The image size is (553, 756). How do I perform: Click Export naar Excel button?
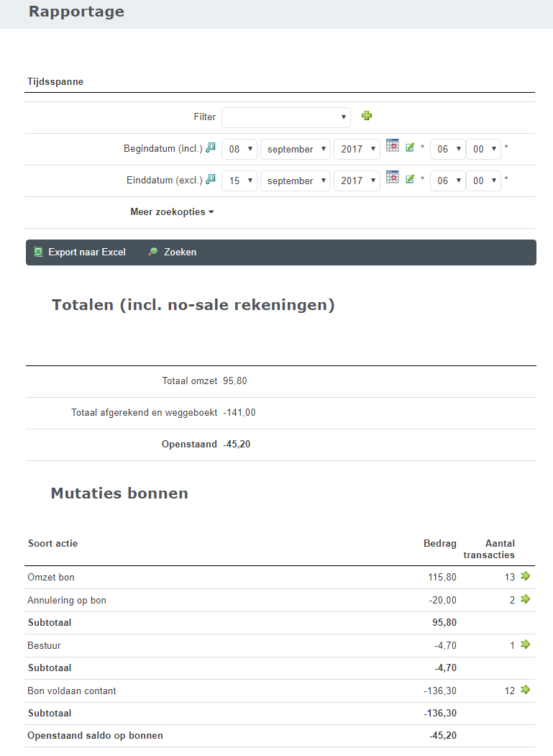coord(80,252)
